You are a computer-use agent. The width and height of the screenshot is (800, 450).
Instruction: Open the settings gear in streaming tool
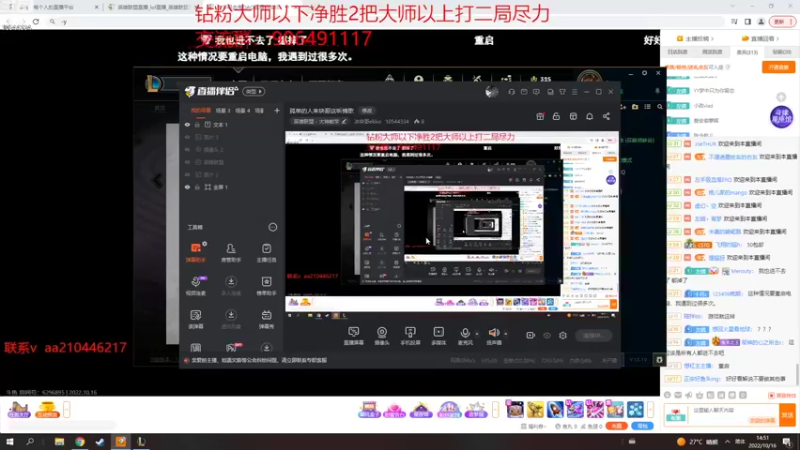click(563, 335)
